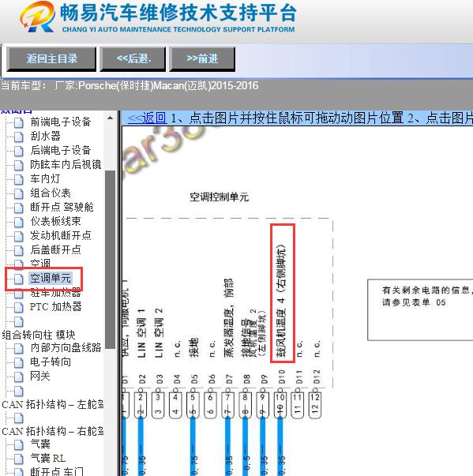
Task: Click the document icon beside 刮水器
Action: 18,137
